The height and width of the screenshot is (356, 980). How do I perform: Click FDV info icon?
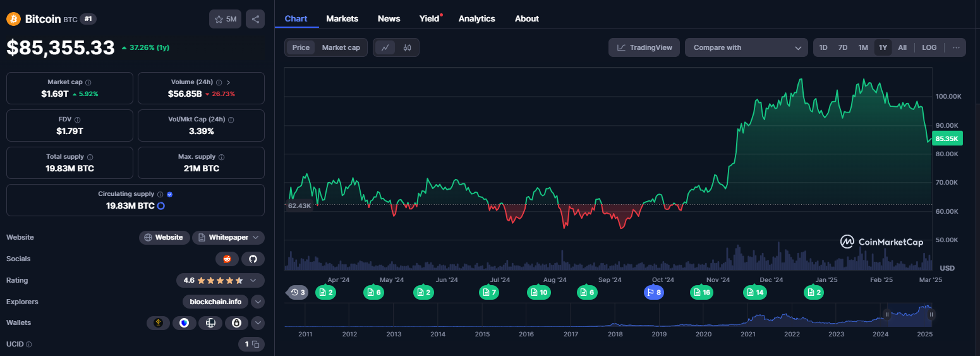tap(77, 120)
